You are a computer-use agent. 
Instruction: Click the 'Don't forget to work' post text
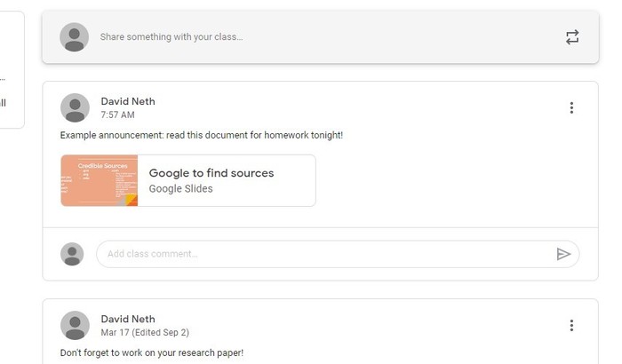click(x=152, y=352)
